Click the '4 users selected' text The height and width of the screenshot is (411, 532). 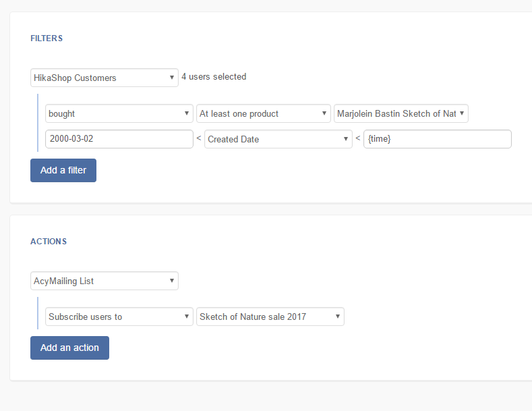coord(214,77)
